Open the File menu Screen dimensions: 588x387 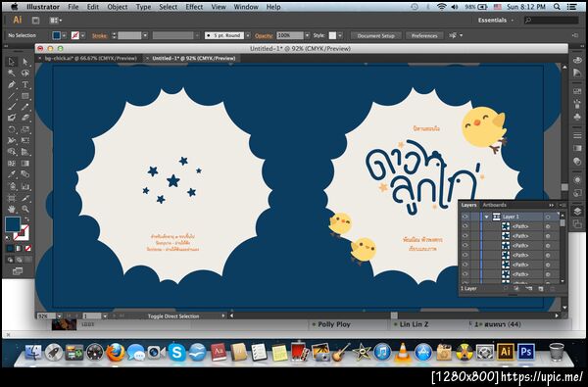pyautogui.click(x=73, y=7)
